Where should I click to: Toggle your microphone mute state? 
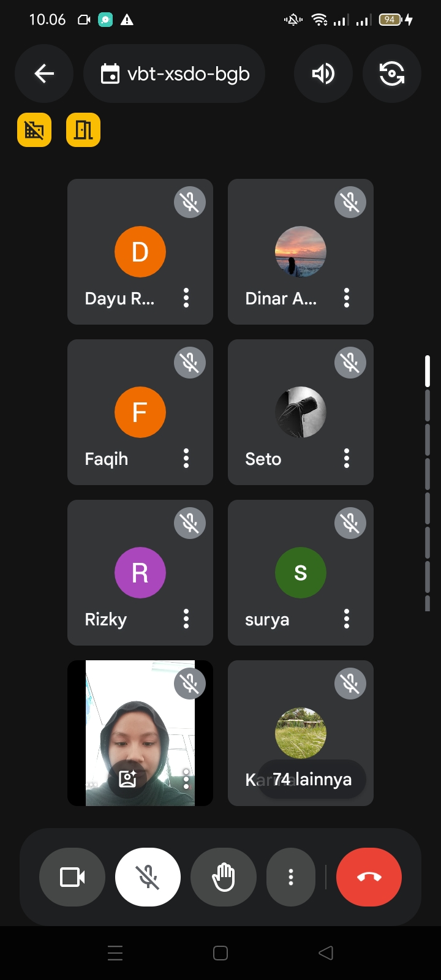tap(148, 877)
